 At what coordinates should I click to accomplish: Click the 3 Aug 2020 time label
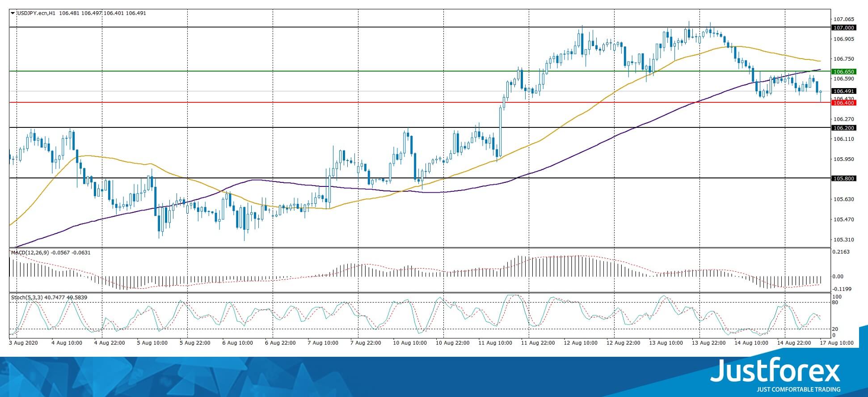[x=24, y=343]
